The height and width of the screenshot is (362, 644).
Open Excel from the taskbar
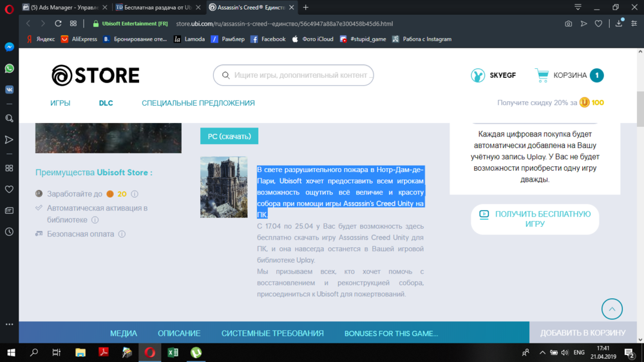(x=173, y=352)
